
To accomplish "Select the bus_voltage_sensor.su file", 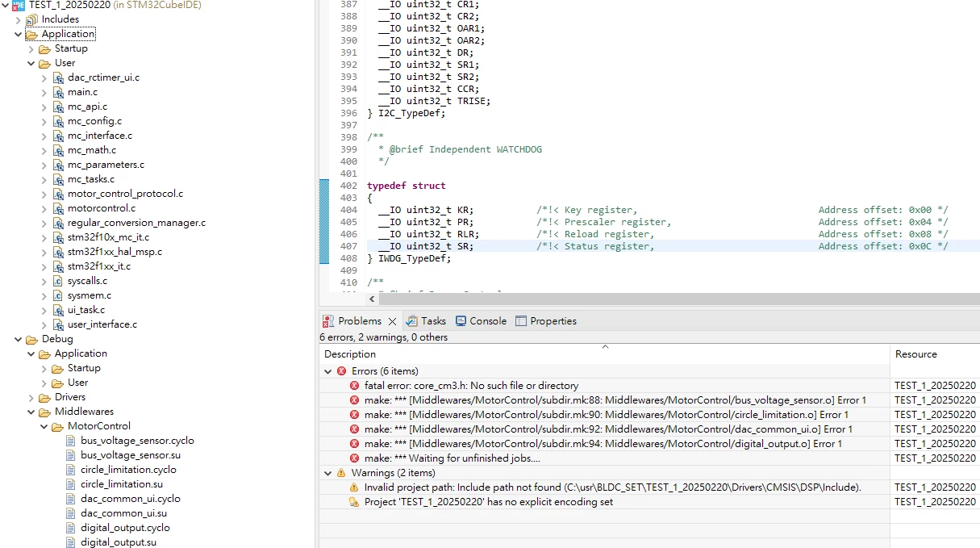I will (131, 455).
